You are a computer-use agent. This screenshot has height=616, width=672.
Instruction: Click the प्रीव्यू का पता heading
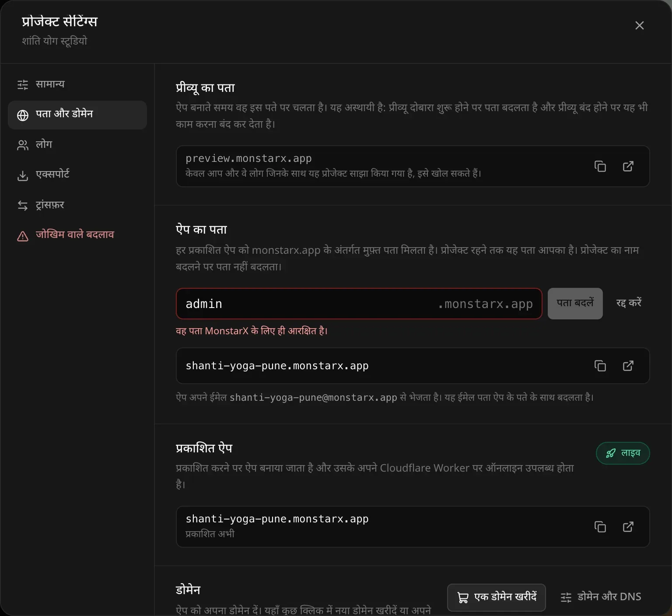click(x=205, y=88)
